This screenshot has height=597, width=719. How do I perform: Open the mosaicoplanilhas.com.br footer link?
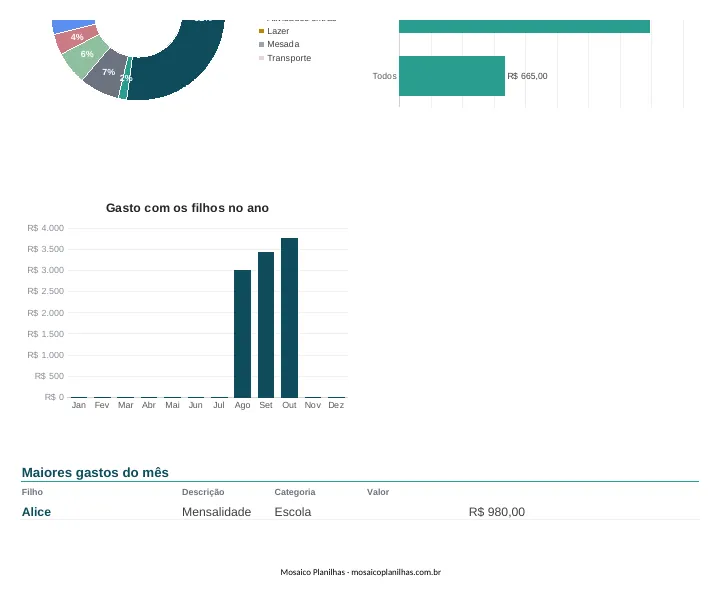[396, 572]
